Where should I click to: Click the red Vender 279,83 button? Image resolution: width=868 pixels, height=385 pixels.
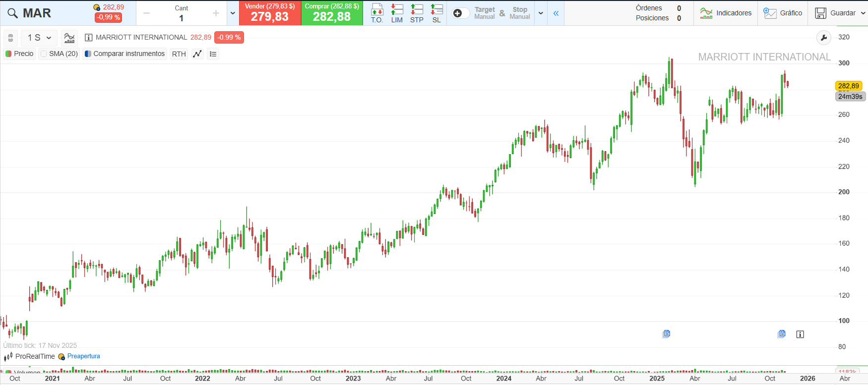pyautogui.click(x=270, y=13)
